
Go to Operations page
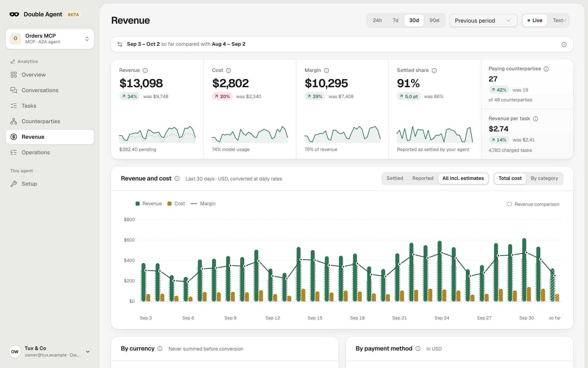pyautogui.click(x=50, y=152)
